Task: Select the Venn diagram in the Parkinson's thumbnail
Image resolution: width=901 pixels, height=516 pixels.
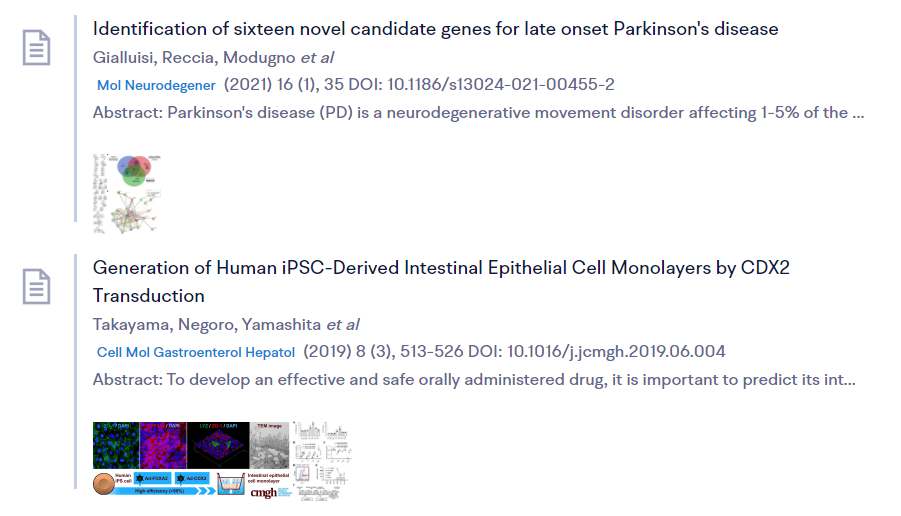Action: (x=134, y=170)
